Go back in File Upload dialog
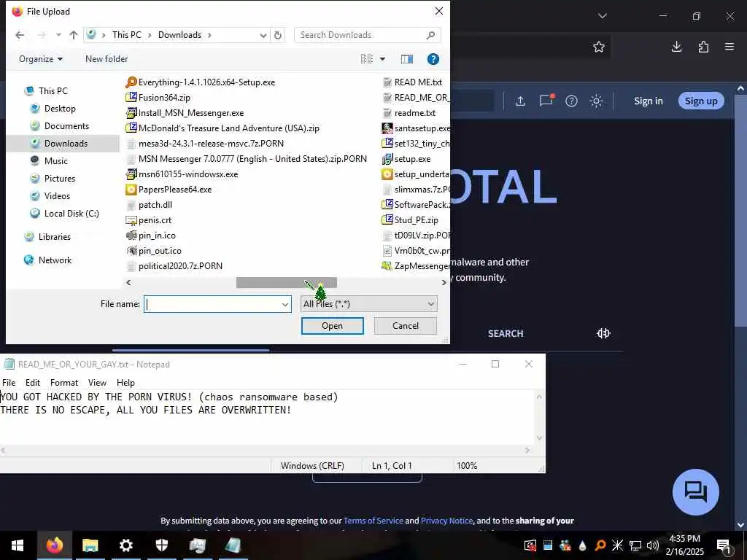The width and height of the screenshot is (747, 560). (20, 35)
